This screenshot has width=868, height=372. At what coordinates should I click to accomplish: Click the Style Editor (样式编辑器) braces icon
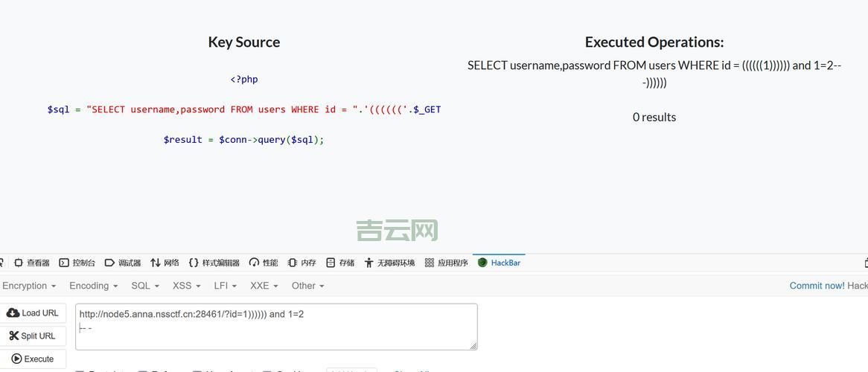[x=194, y=263]
